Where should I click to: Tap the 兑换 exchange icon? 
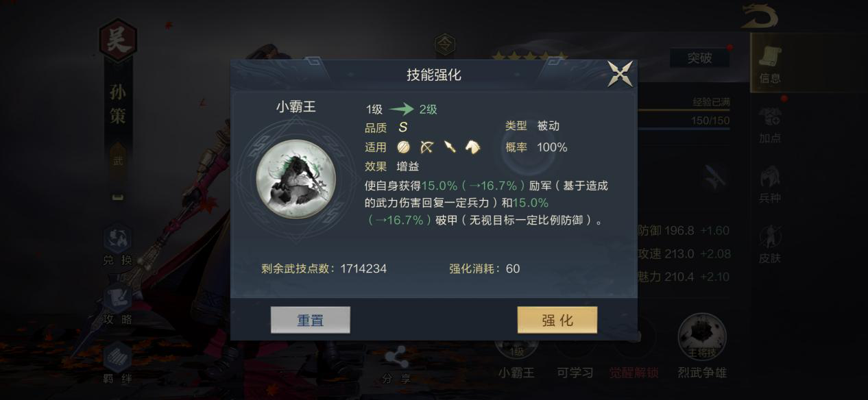[x=117, y=245]
